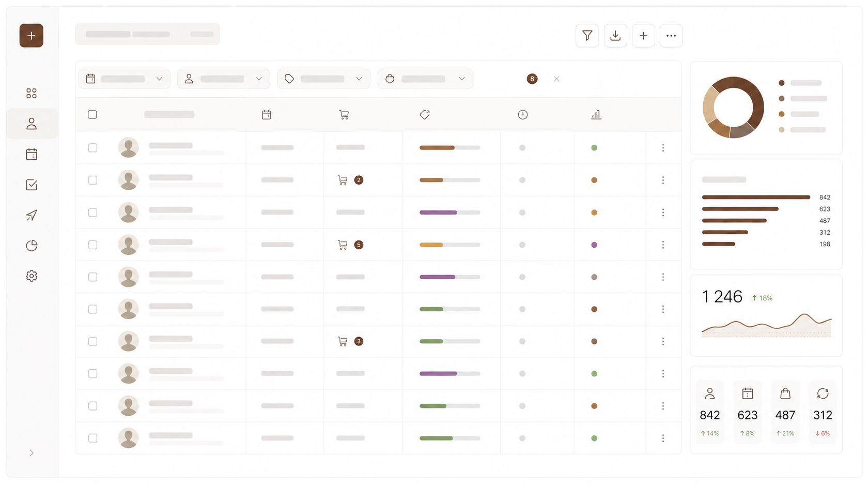This screenshot has height=484, width=868.
Task: Click the cart icon with badge 5
Action: (343, 245)
